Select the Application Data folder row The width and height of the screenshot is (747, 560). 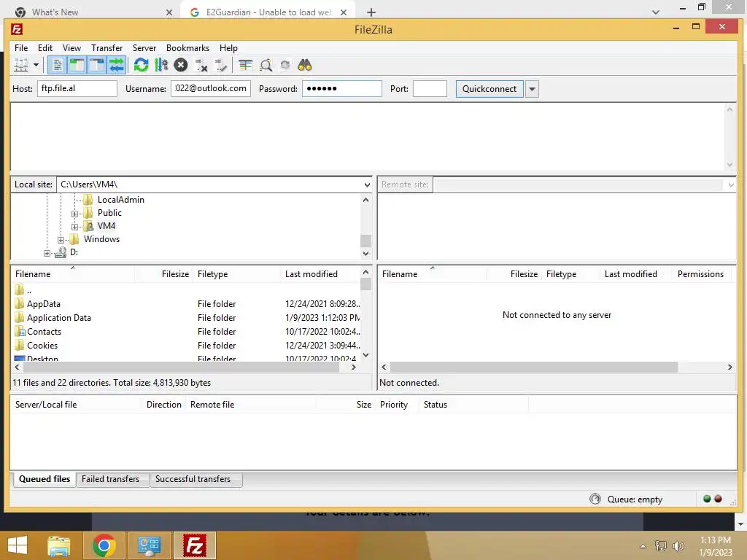[187, 318]
